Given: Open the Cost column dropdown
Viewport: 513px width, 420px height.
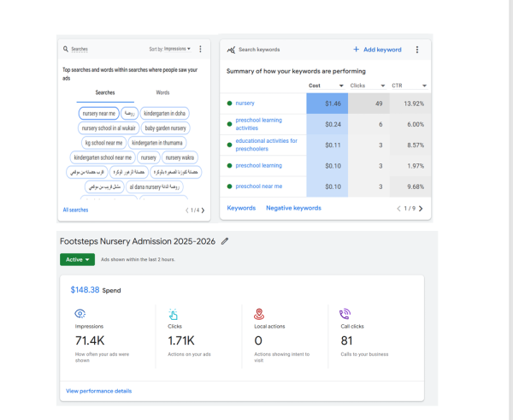Looking at the screenshot, I should (x=326, y=86).
